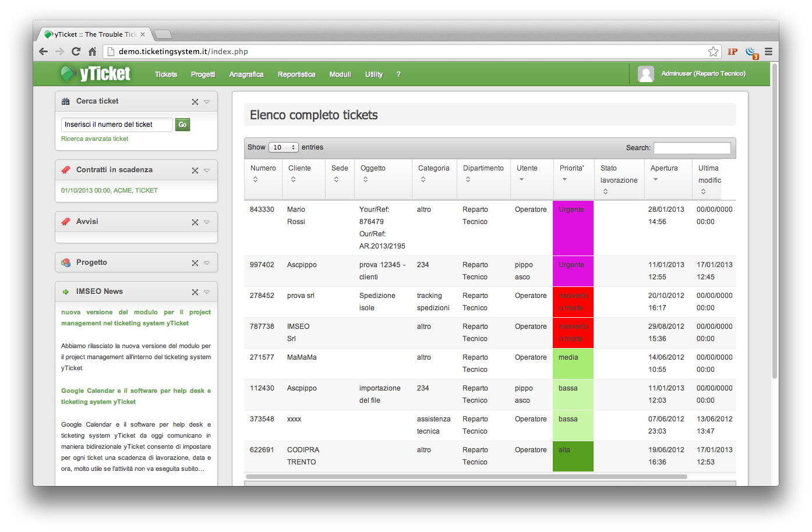Sort tickets by Priorita' column
Image resolution: width=812 pixels, height=532 pixels.
tap(571, 173)
